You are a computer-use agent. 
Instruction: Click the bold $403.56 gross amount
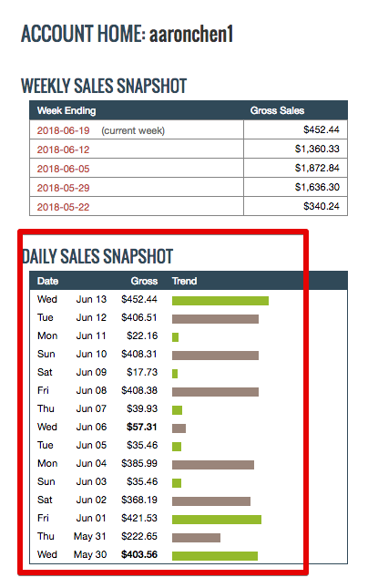(139, 554)
